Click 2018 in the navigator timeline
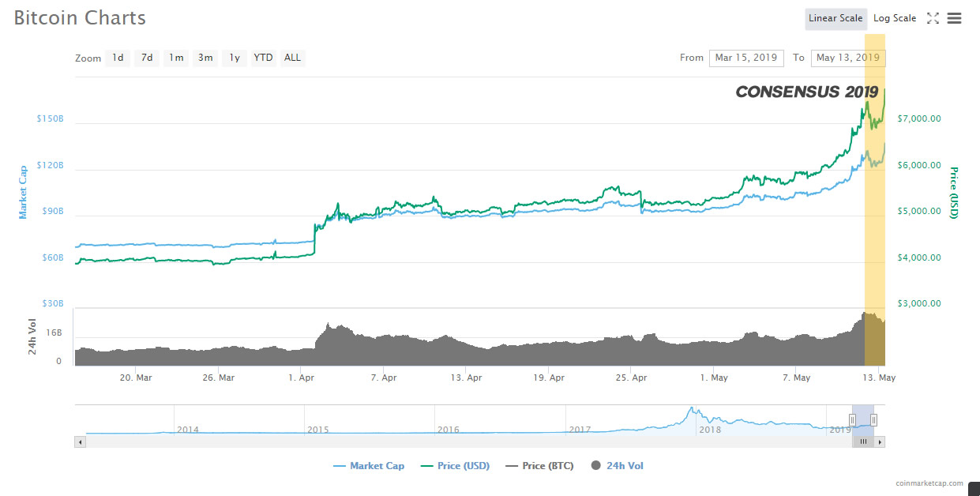 (710, 430)
